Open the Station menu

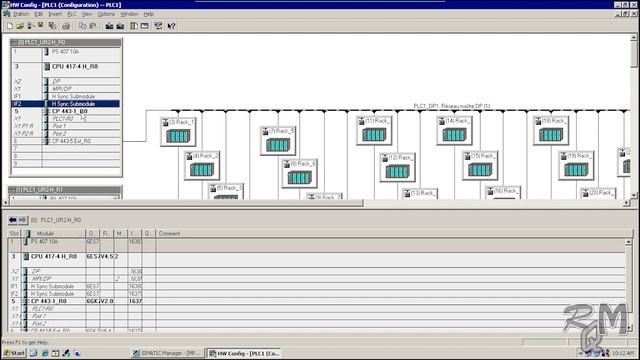pos(20,14)
